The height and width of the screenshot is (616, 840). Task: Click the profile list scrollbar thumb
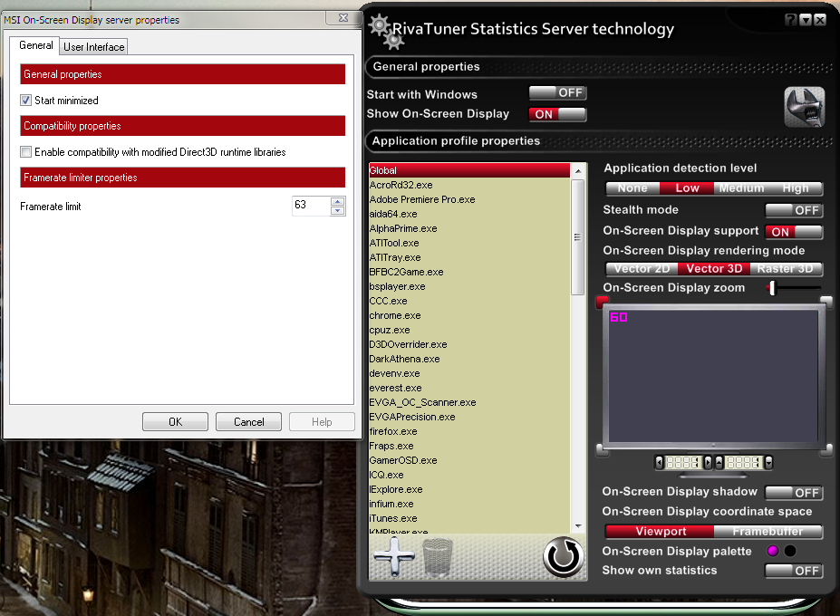(x=577, y=237)
